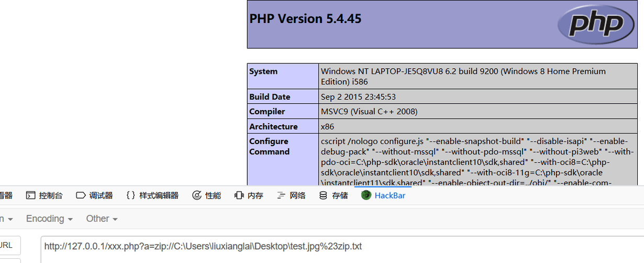This screenshot has width=644, height=263.
Task: Click the PHP logo in header
Action: coord(590,24)
